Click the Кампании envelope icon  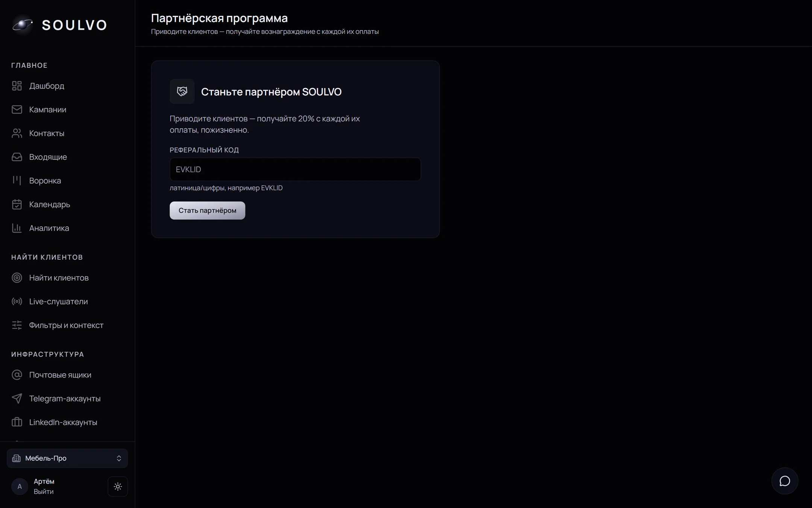pos(17,110)
